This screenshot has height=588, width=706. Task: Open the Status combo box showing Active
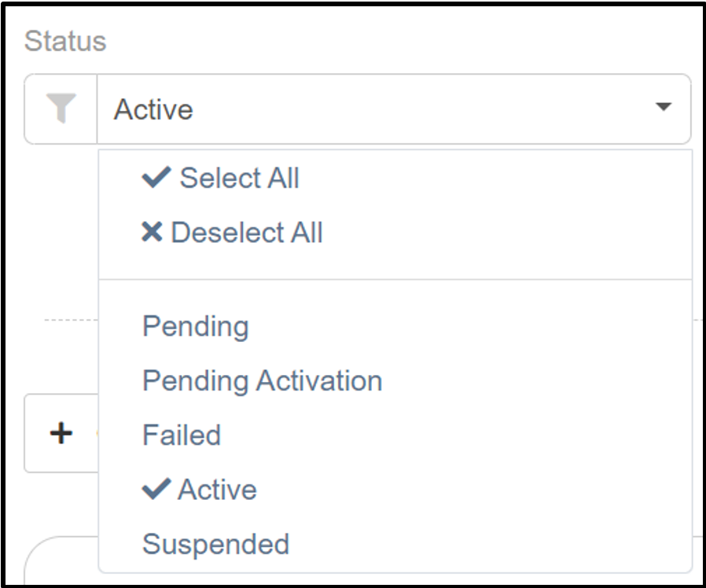394,109
